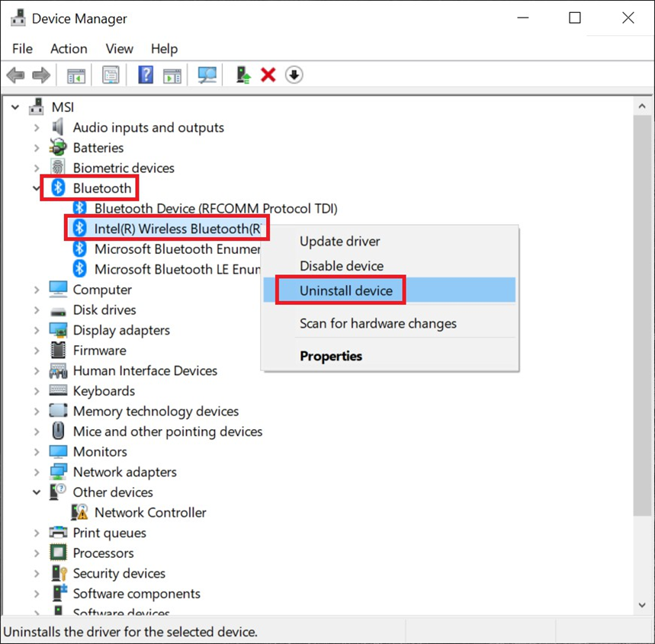The image size is (655, 644).
Task: Click the Print queues printer icon
Action: 58,532
